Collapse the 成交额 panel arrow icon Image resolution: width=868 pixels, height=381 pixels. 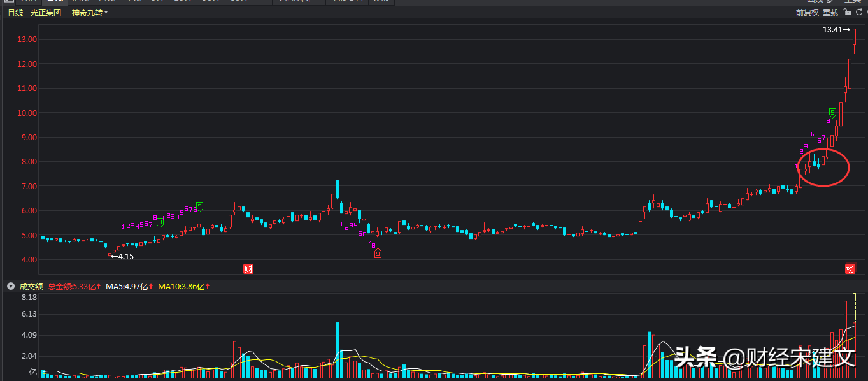coord(10,287)
